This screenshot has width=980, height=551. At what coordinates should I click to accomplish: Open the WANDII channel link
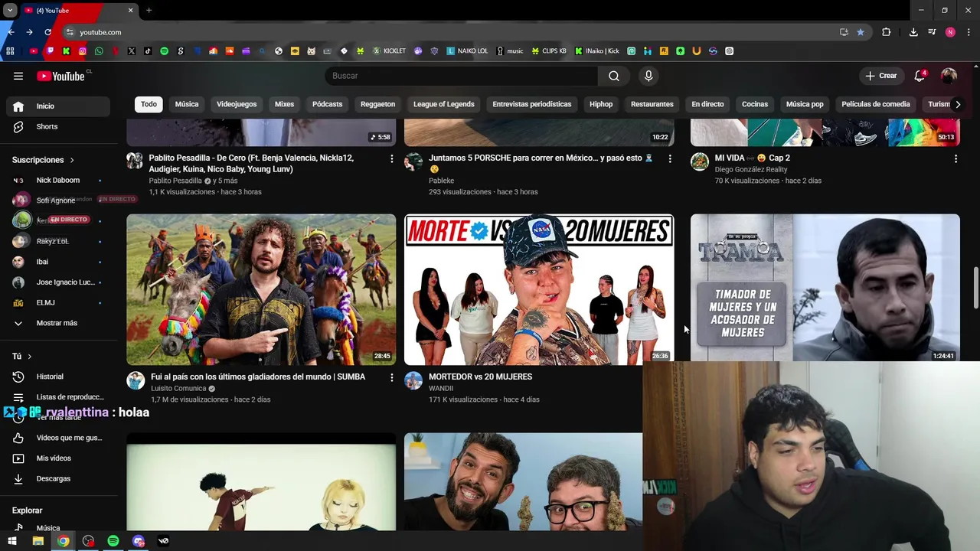441,388
